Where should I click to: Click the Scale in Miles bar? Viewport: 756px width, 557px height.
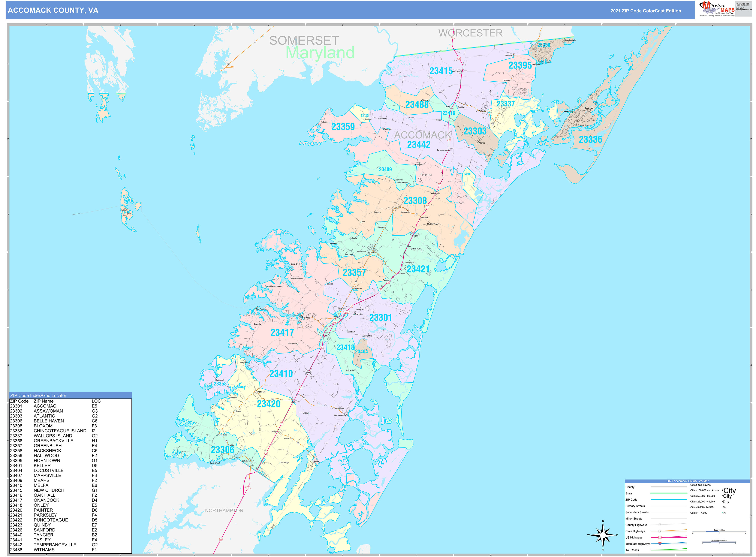click(x=719, y=532)
